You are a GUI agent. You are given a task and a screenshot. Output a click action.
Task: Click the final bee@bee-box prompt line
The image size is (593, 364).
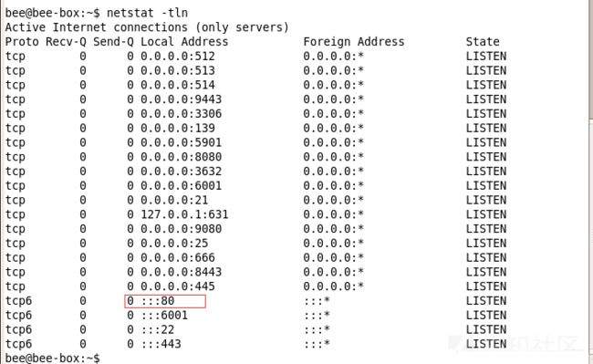(53, 358)
